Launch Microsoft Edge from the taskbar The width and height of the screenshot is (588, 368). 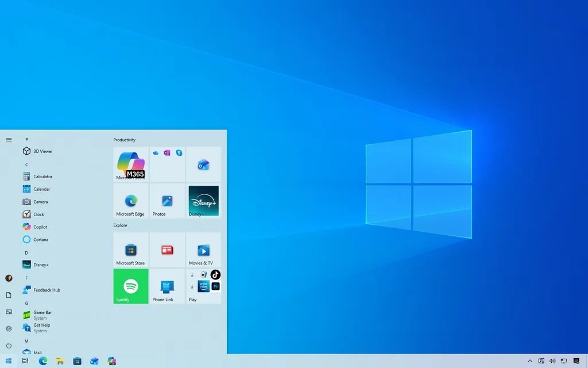point(42,361)
